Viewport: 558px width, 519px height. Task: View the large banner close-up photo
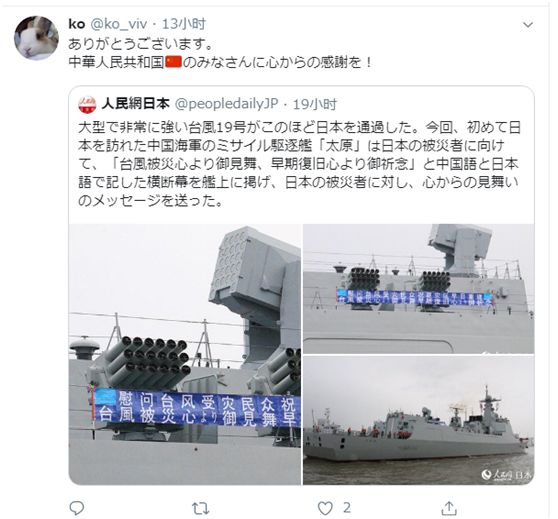click(x=185, y=354)
